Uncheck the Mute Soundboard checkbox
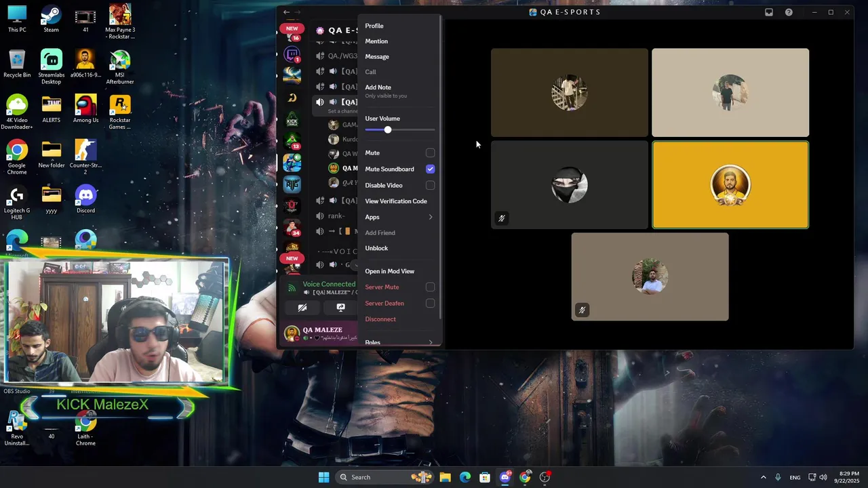The image size is (868, 488). (430, 169)
